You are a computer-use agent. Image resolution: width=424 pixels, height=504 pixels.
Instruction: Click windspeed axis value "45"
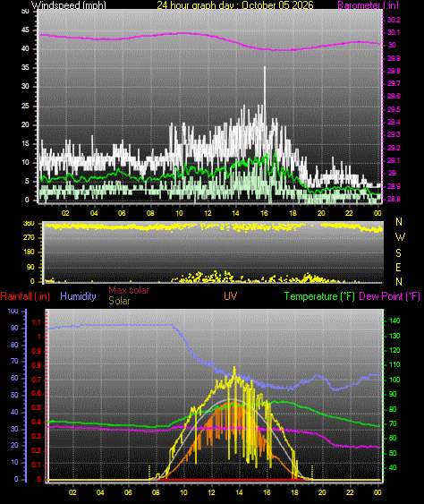[x=25, y=30]
